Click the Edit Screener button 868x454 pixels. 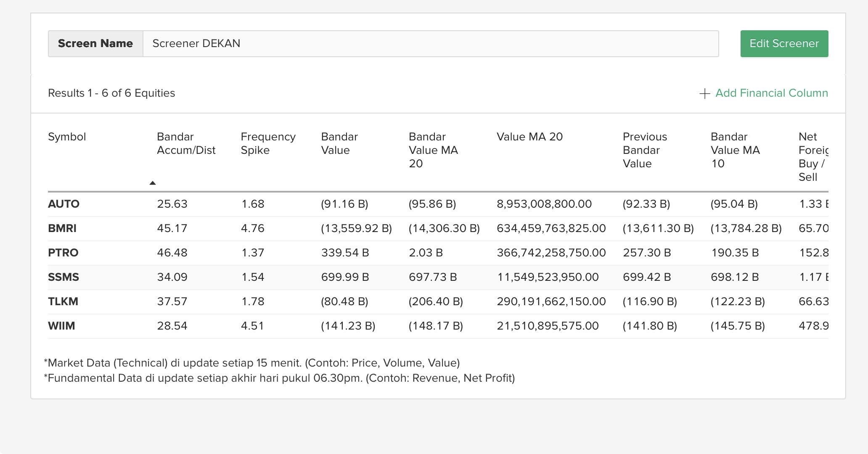pyautogui.click(x=784, y=44)
